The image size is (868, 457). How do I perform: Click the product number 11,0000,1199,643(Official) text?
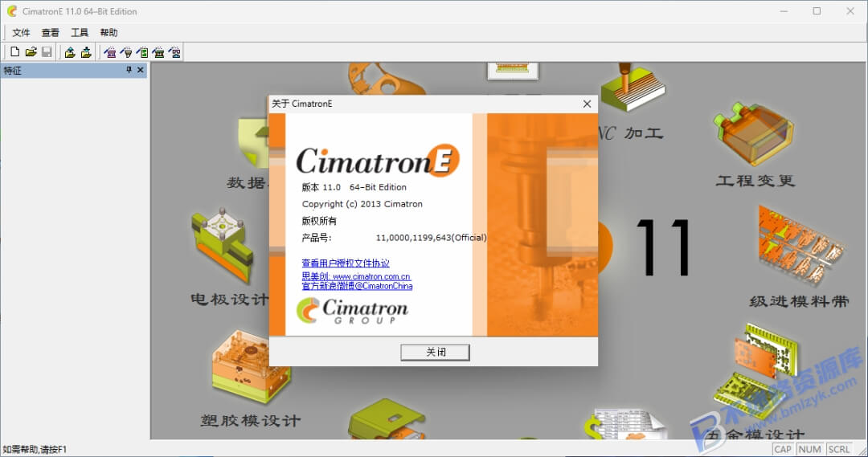pos(432,238)
